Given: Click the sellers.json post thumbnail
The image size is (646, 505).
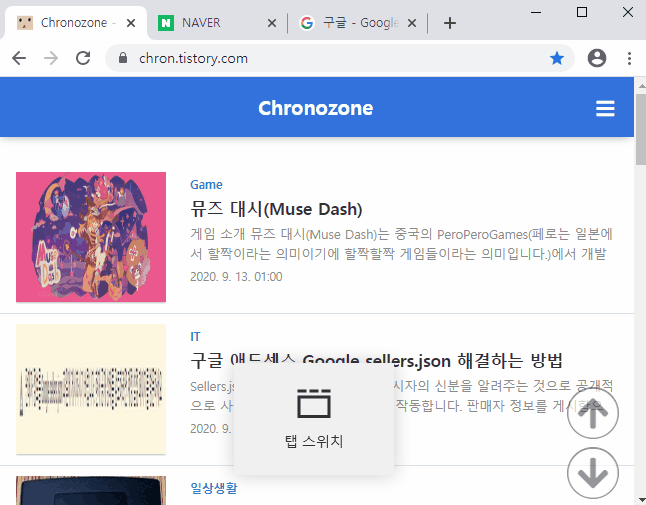Looking at the screenshot, I should click(91, 389).
